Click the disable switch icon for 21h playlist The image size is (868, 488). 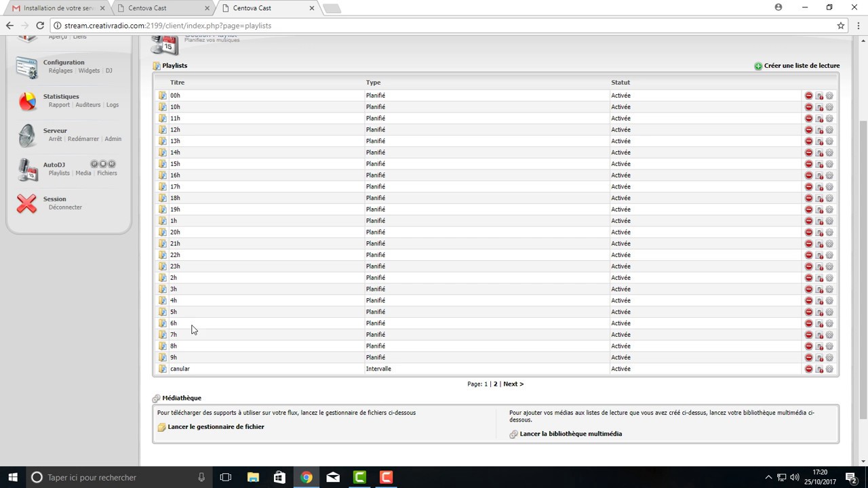tap(819, 244)
